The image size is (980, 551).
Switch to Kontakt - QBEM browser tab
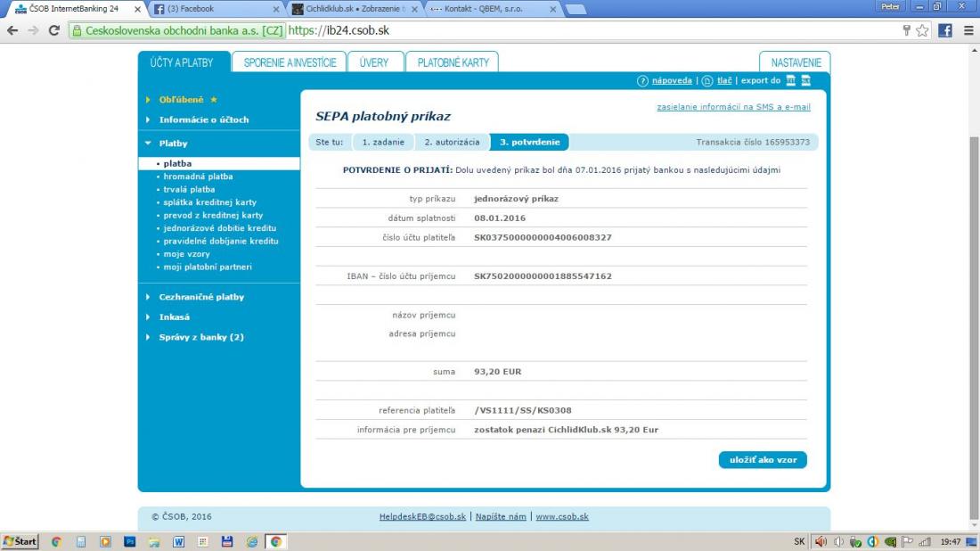494,10
